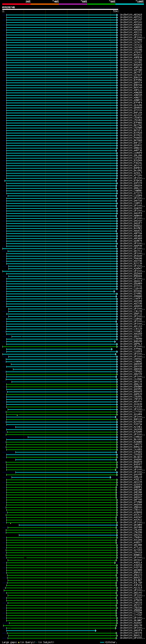
Task: Open the alignment bar for UniRef100_A8IA18
Action: coord(62,15)
